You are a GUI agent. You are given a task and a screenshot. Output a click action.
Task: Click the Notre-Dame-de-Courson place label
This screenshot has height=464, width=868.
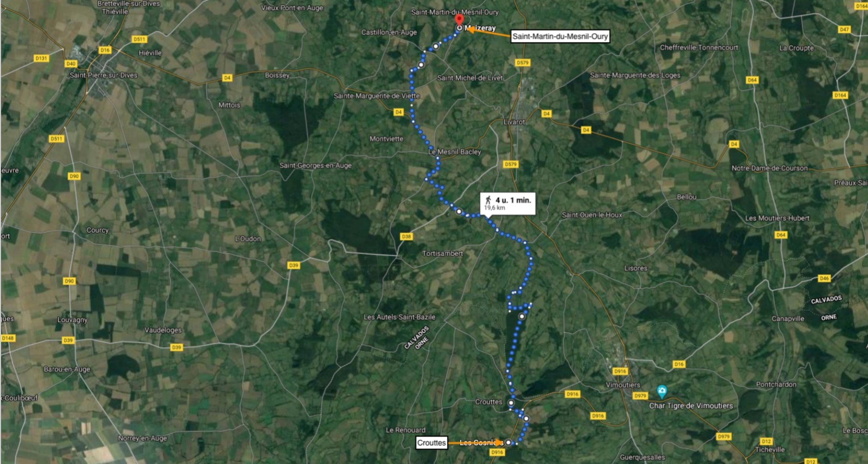tap(769, 168)
